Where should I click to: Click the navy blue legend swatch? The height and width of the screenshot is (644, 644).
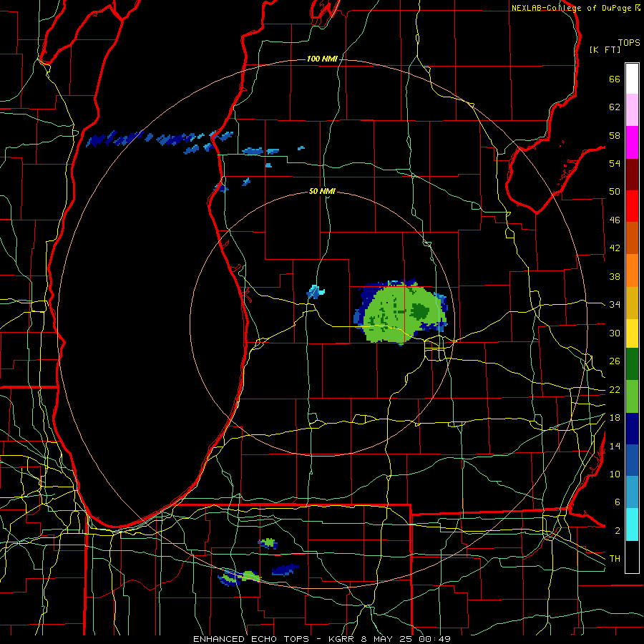[x=632, y=429]
